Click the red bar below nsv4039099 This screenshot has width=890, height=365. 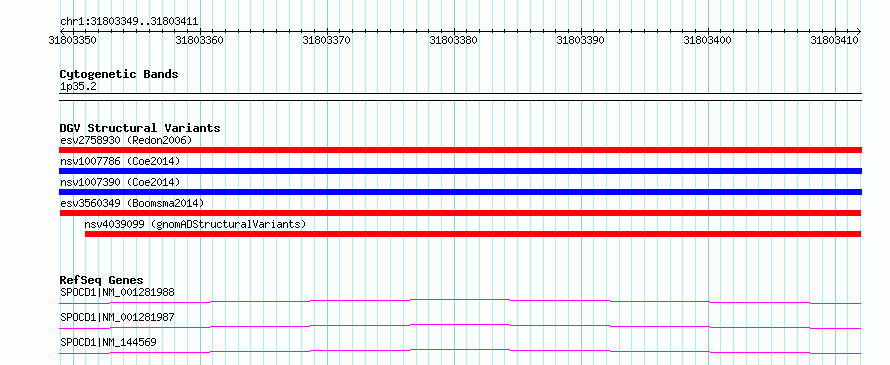point(473,234)
